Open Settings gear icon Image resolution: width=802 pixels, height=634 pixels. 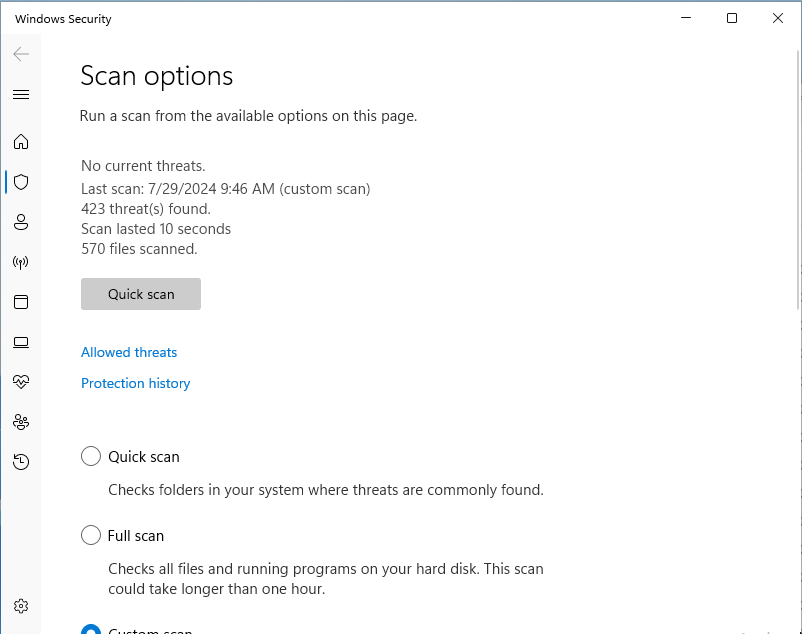pos(21,606)
